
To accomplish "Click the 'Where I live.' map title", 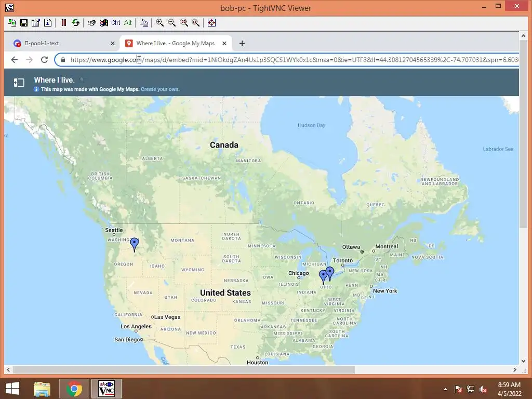I will click(54, 80).
